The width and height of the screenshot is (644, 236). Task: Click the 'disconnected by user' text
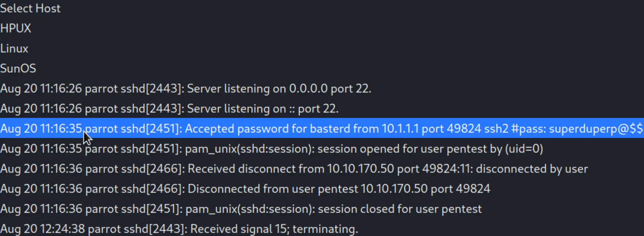click(532, 169)
